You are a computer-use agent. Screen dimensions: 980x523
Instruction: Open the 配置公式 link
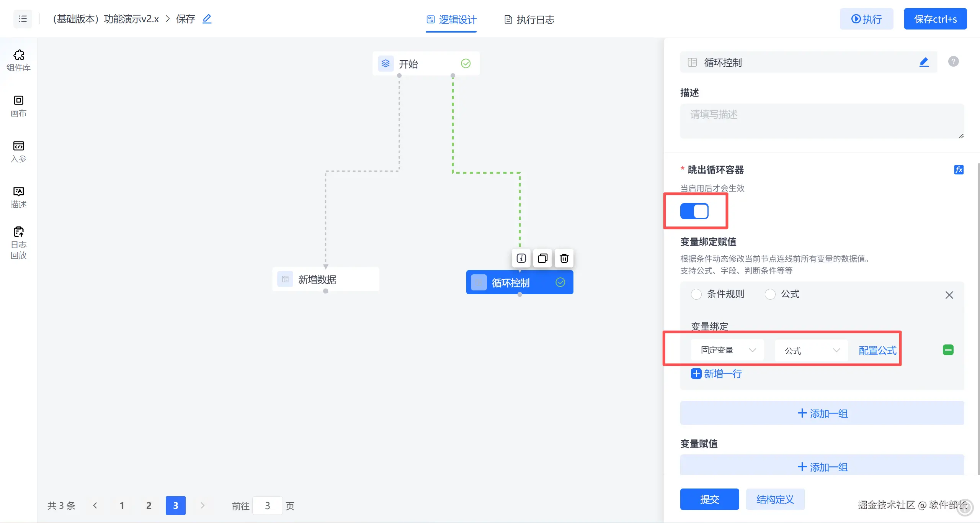point(877,351)
